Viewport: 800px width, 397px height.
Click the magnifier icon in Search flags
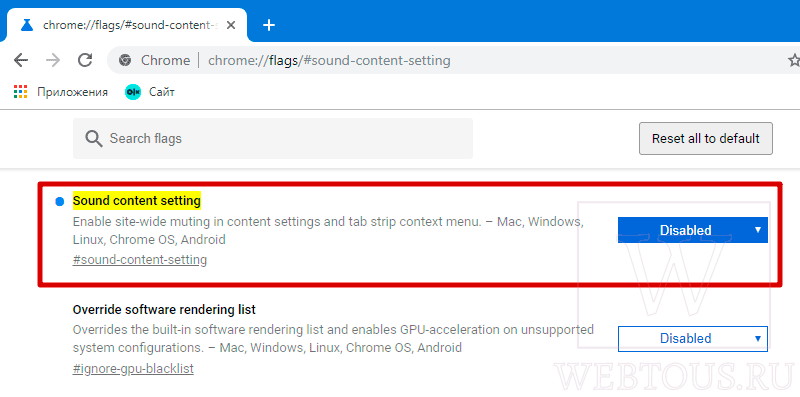click(x=94, y=138)
